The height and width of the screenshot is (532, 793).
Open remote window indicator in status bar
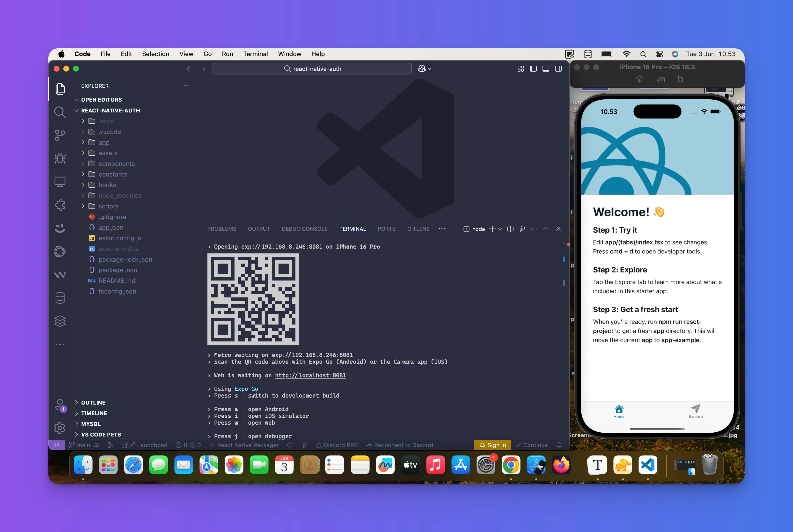point(57,445)
